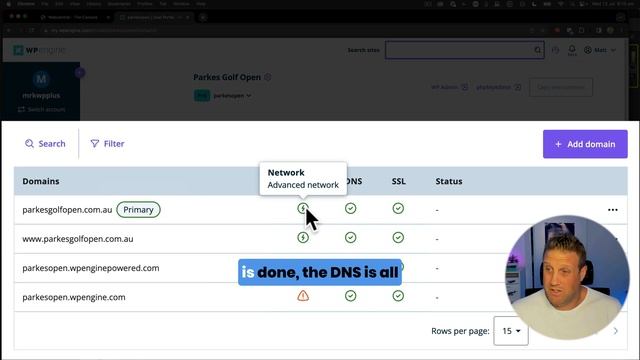Open a new browser tab
The height and width of the screenshot is (360, 640).
pos(203,18)
